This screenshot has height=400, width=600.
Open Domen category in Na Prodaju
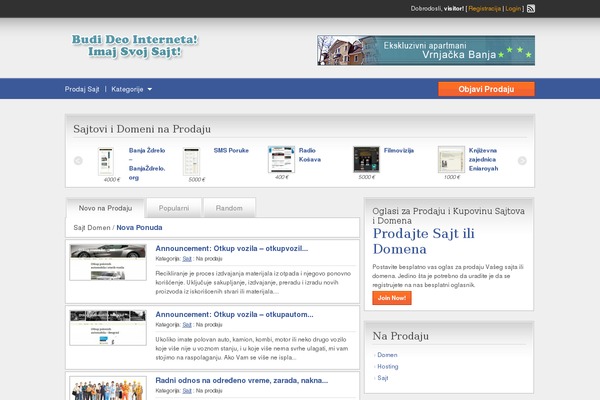coord(387,355)
